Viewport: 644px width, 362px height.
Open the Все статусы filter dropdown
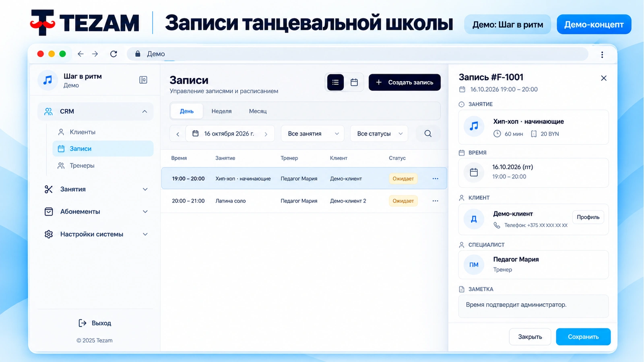379,134
